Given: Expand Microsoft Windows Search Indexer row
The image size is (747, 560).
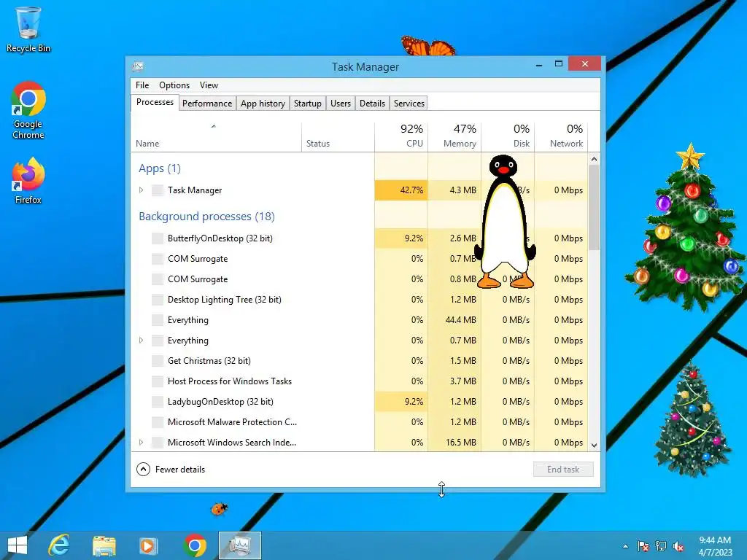Looking at the screenshot, I should coord(141,443).
